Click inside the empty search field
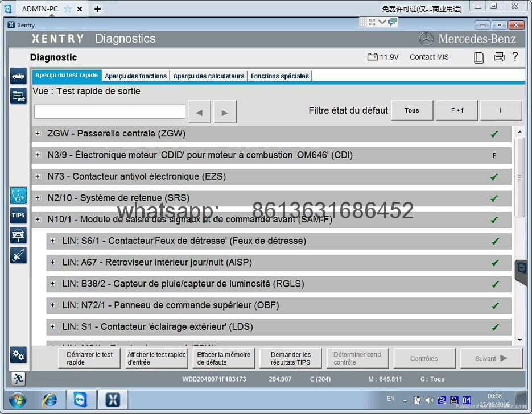Image resolution: width=532 pixels, height=414 pixels. pos(109,111)
